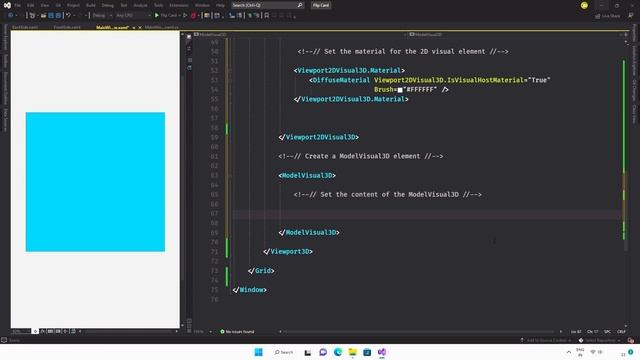Open Windows Start menu
The height and width of the screenshot is (360, 640).
tap(258, 352)
